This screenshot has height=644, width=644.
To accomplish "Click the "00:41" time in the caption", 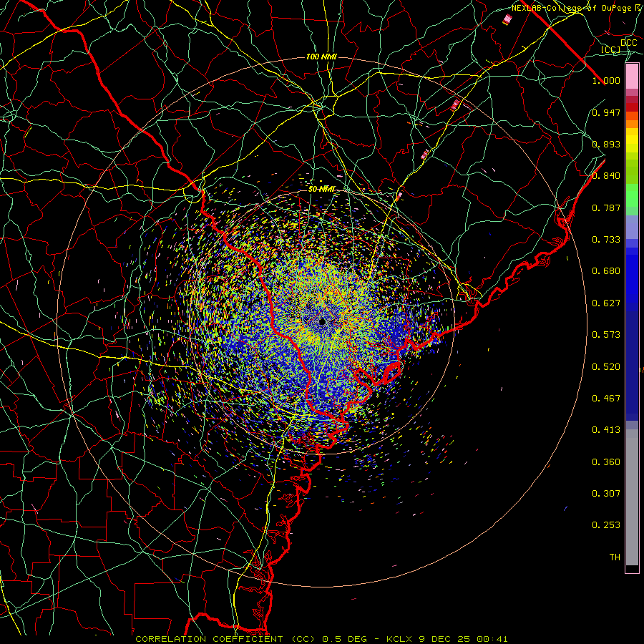I will click(492, 639).
